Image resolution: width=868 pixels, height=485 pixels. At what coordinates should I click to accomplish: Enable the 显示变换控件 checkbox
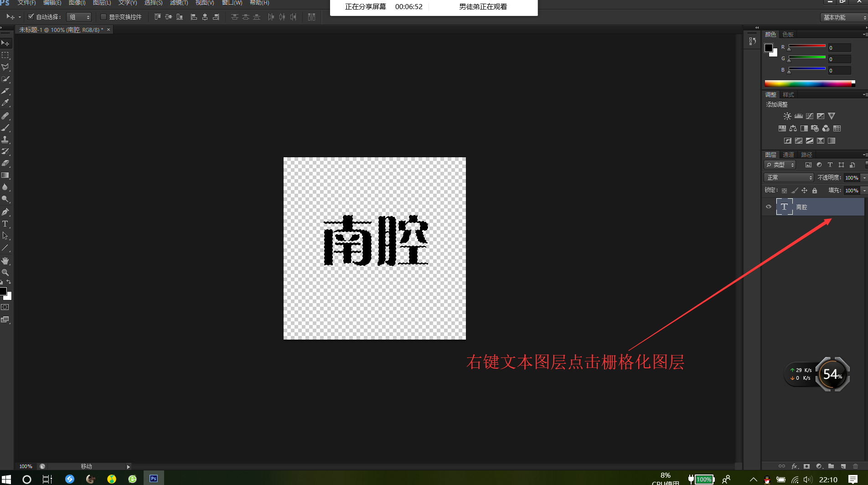coord(103,17)
